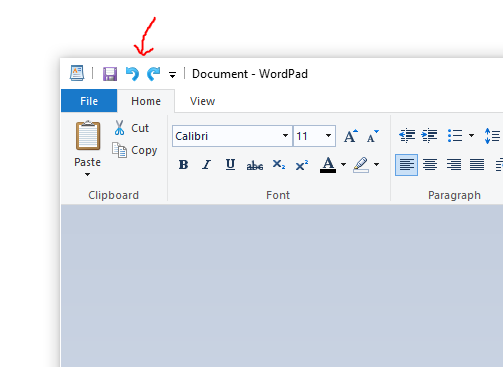Open Customize Quick Access Toolbar dropdown
This screenshot has width=503, height=367.
(172, 75)
